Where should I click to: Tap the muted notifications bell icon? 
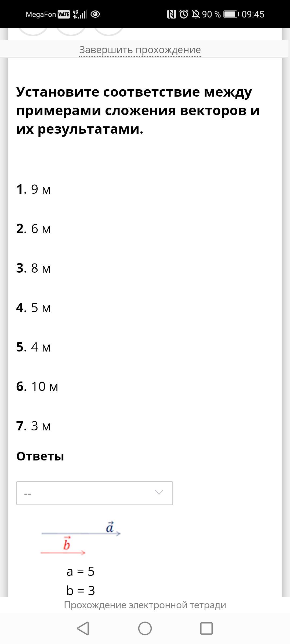click(196, 14)
